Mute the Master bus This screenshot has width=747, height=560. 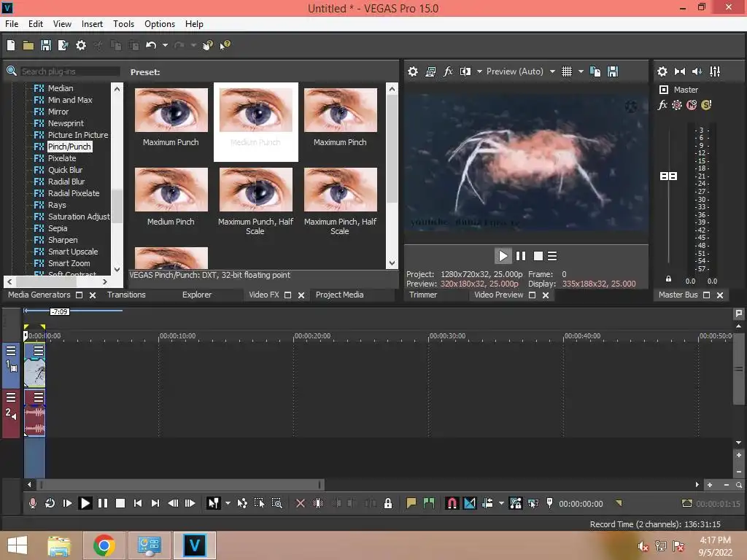692,105
